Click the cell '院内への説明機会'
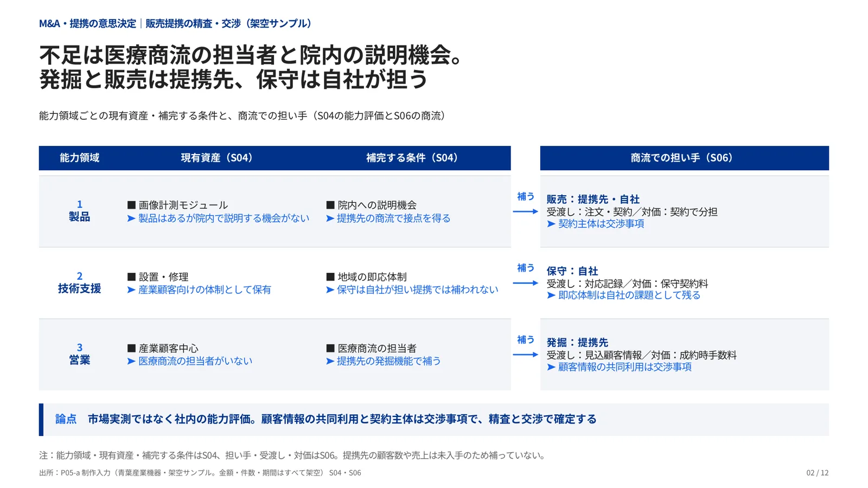Screen dimensions: 868x488 [x=372, y=205]
